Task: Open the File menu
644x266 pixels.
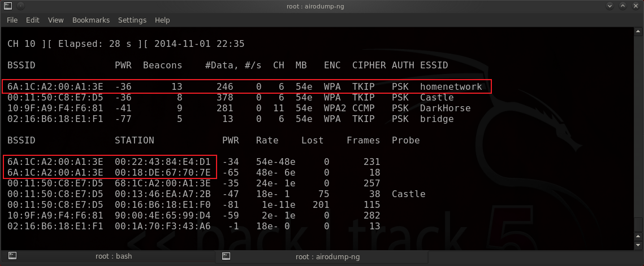Action: click(12, 20)
